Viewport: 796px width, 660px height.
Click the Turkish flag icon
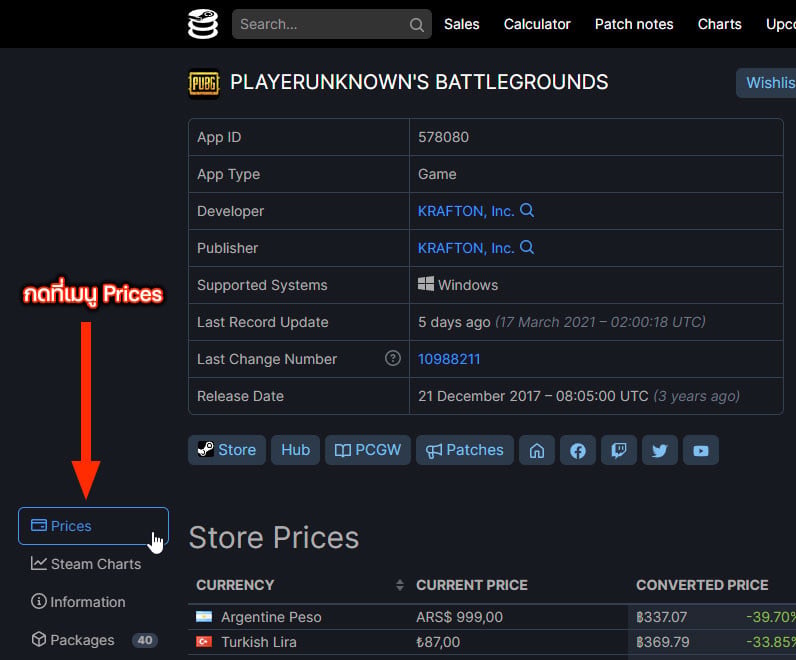tap(204, 642)
